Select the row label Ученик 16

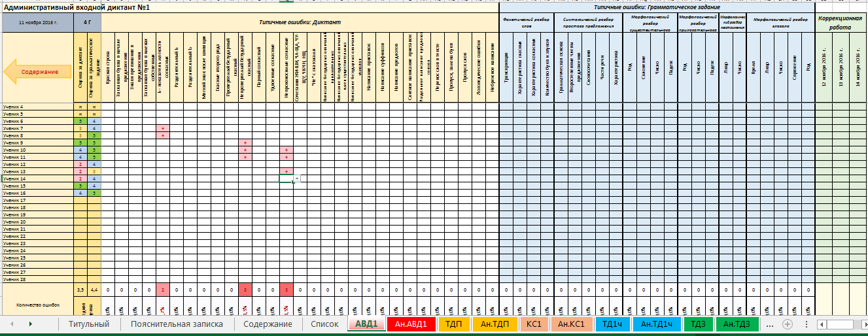click(37, 193)
